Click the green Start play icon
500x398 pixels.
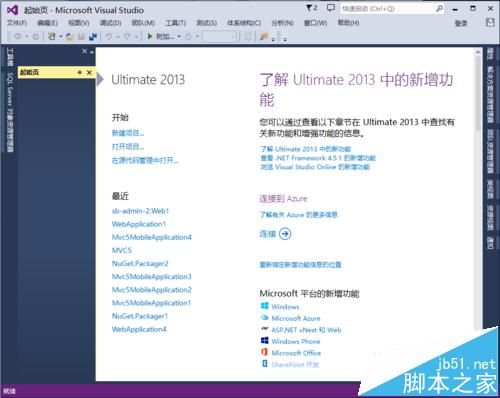tap(150, 36)
